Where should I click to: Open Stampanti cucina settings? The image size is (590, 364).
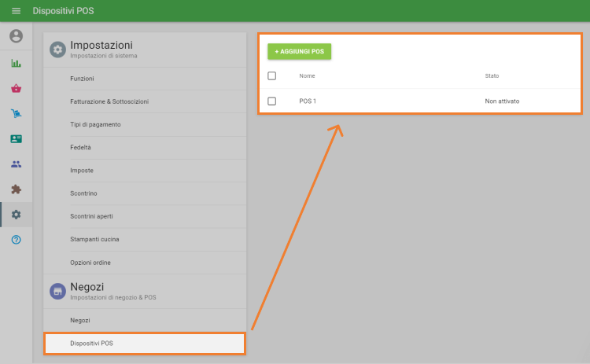tap(94, 239)
